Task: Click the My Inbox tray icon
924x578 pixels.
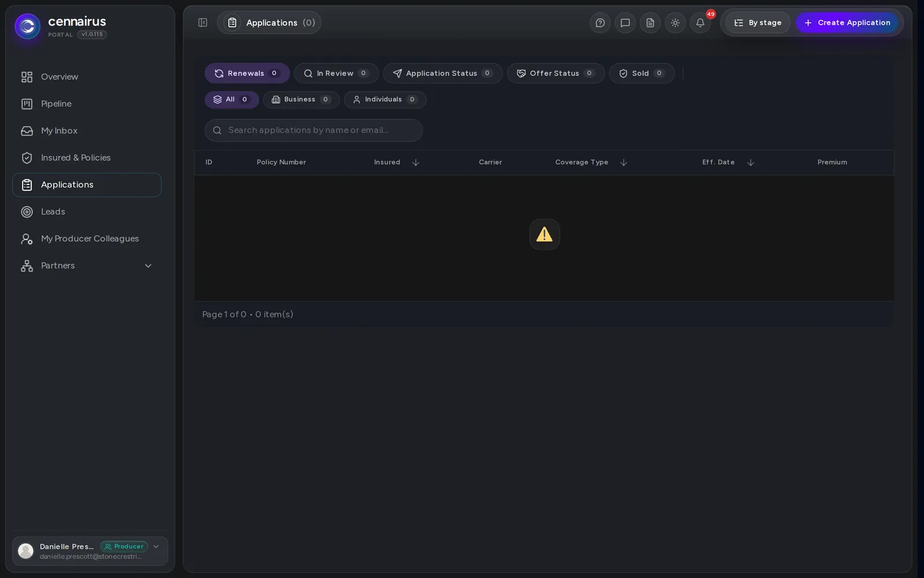Action: click(27, 131)
